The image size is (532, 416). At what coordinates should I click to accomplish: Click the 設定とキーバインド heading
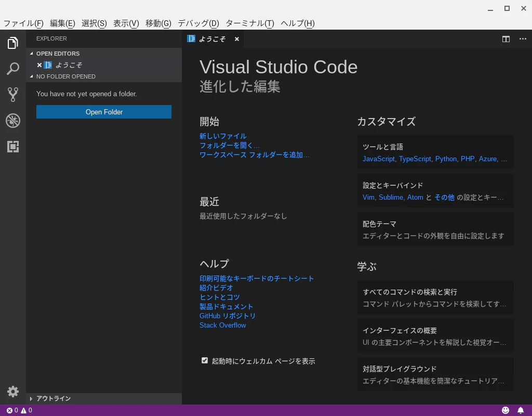(x=393, y=186)
